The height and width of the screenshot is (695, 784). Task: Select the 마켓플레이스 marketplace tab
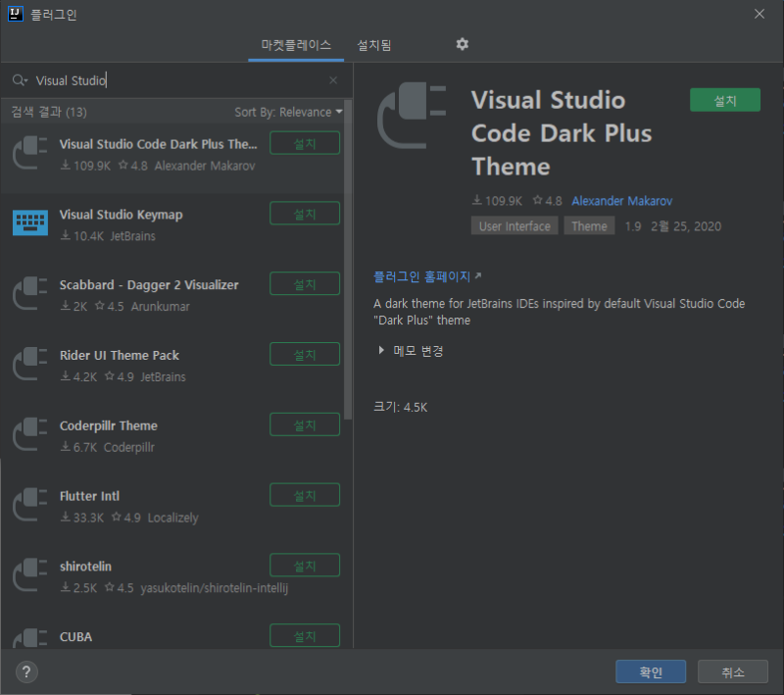coord(296,45)
